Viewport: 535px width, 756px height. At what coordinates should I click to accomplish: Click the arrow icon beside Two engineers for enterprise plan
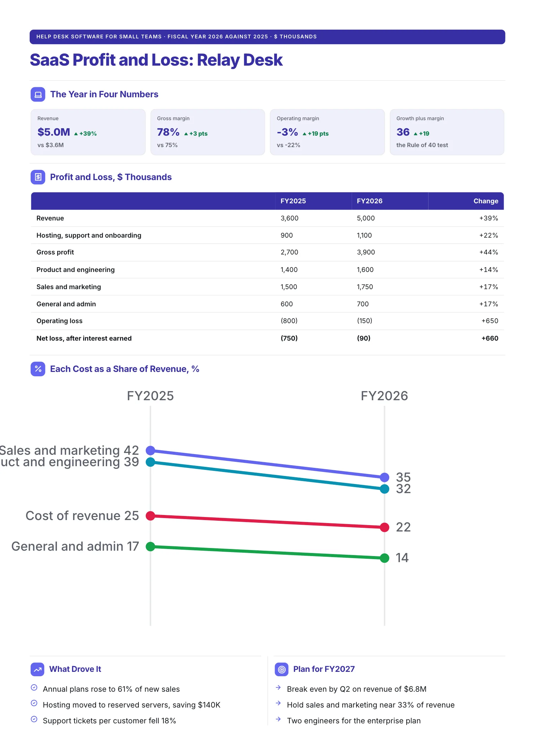pos(278,719)
